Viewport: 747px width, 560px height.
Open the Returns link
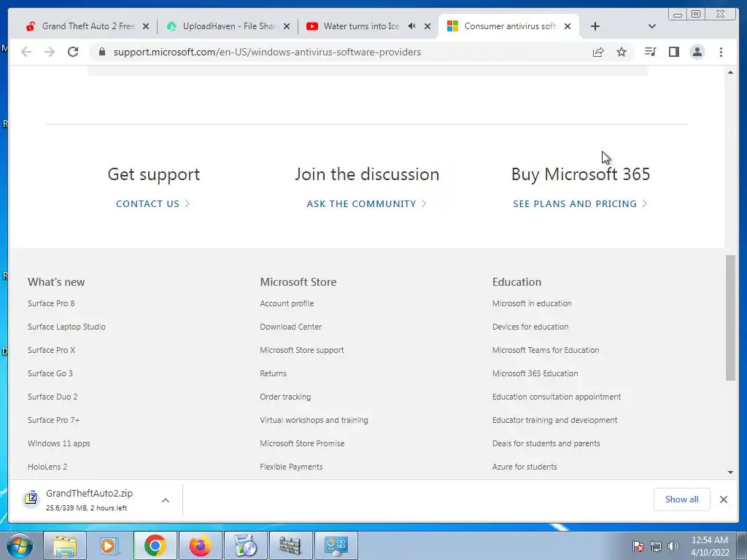click(x=273, y=373)
